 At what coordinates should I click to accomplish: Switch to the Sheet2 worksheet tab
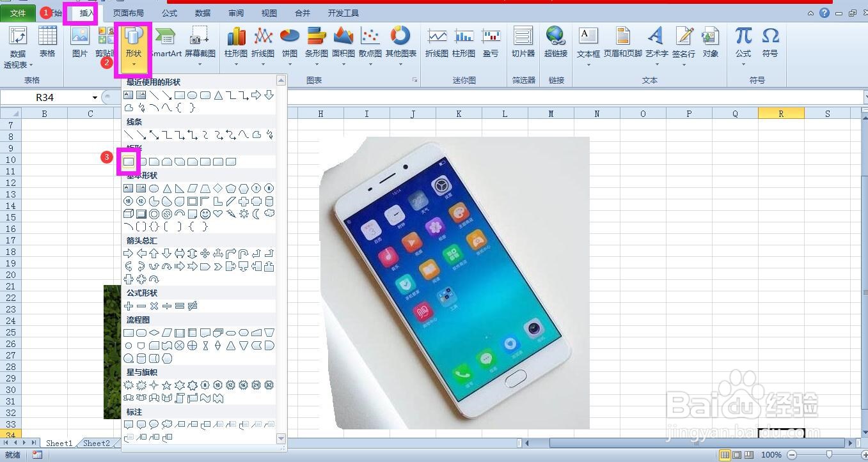(97, 443)
